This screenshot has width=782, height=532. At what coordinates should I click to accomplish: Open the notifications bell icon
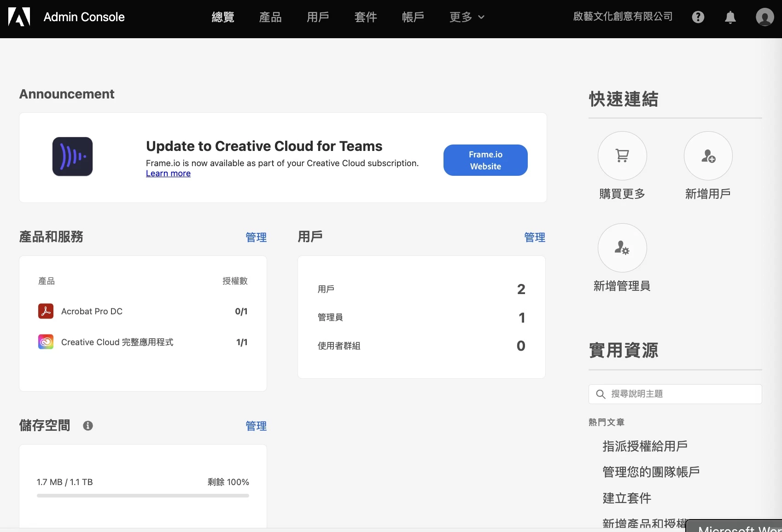click(730, 17)
